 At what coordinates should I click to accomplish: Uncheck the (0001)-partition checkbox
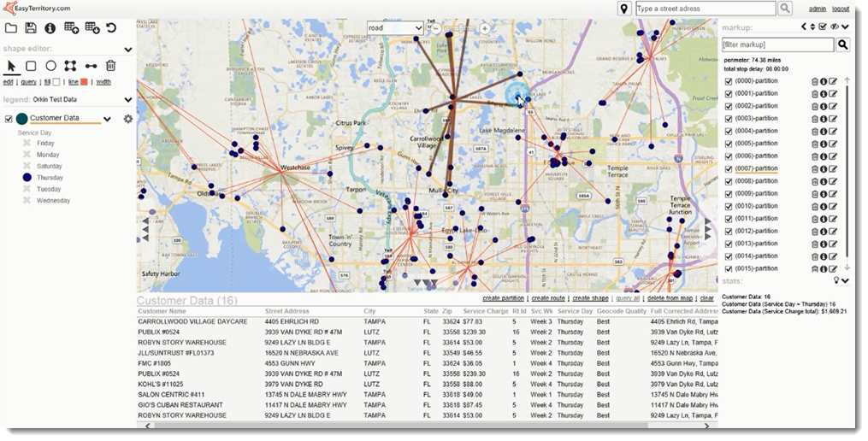click(x=729, y=94)
